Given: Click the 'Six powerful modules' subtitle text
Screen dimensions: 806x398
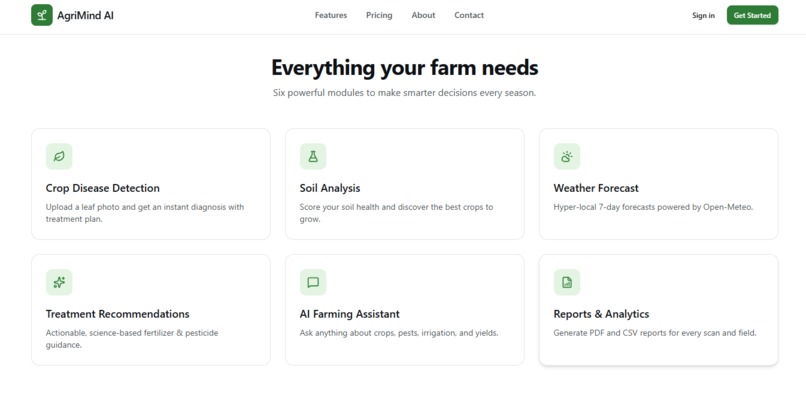Looking at the screenshot, I should [405, 94].
